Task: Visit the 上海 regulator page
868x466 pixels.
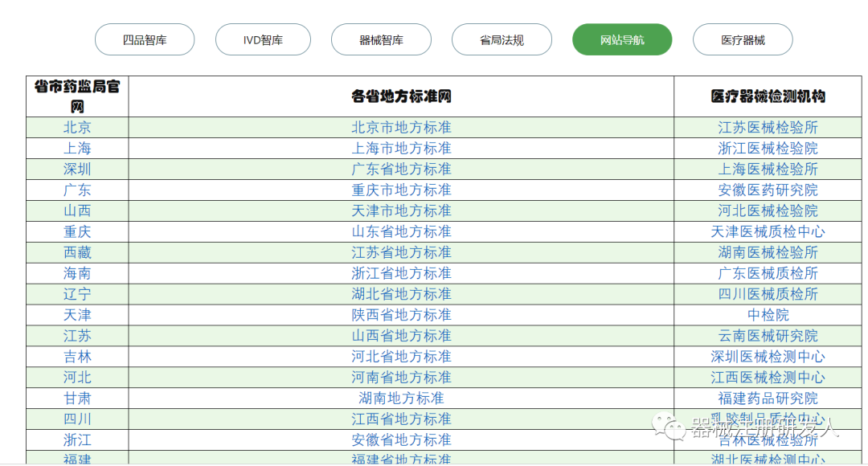Action: pyautogui.click(x=78, y=148)
